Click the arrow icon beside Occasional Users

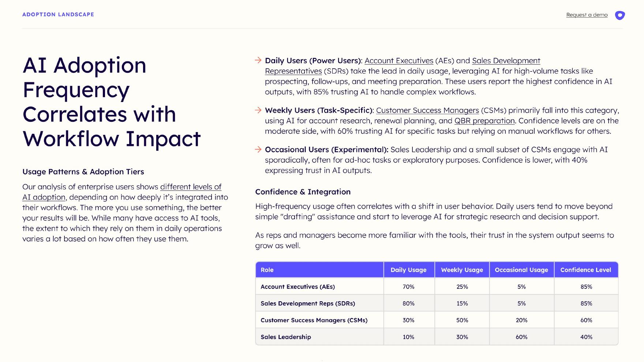coord(258,149)
